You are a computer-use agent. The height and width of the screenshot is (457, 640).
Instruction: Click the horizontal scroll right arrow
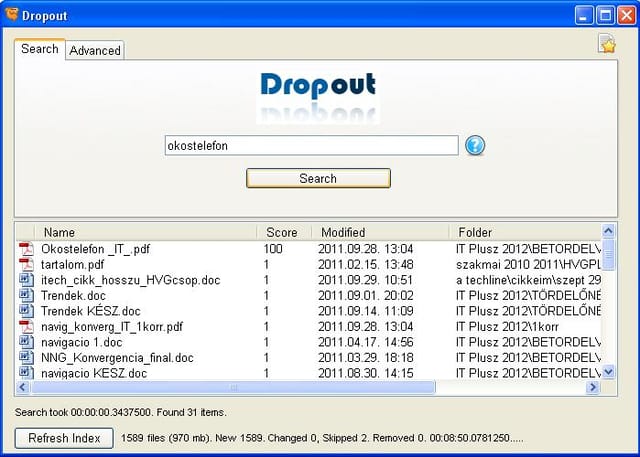click(593, 387)
